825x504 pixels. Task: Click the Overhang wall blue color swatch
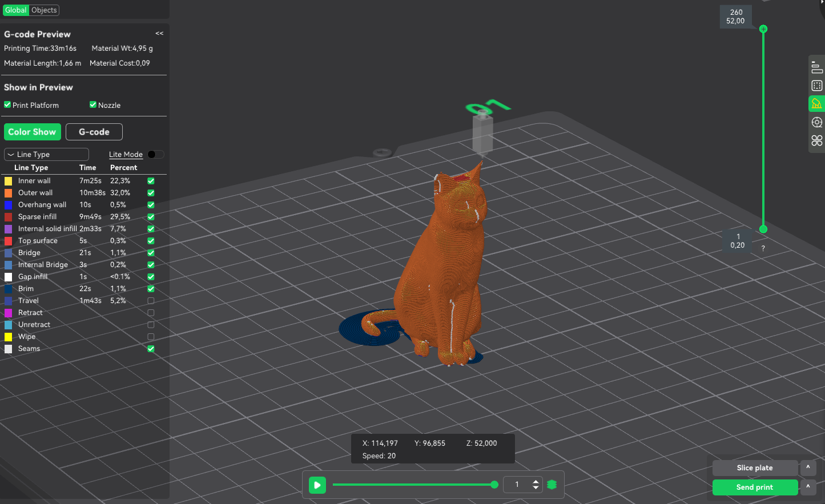[8, 205]
